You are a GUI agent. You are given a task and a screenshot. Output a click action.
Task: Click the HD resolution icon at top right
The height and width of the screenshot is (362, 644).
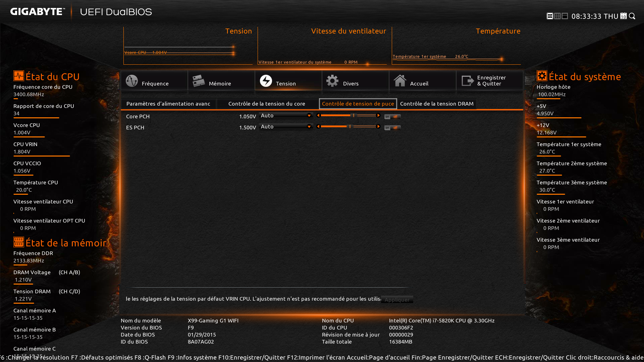click(550, 16)
